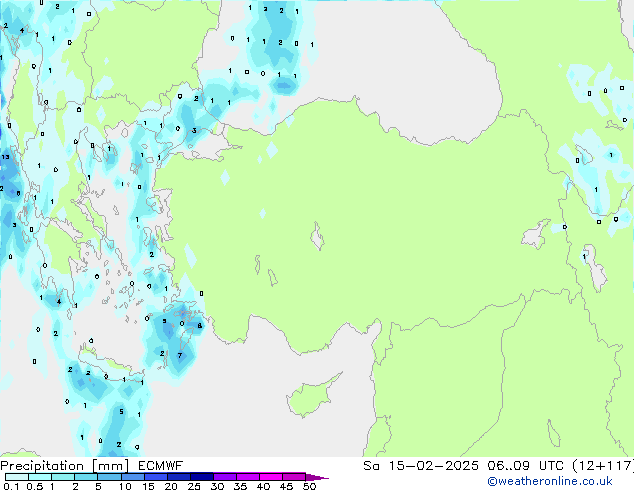Screen dimensions: 634x490
Task: Click the 0.1–0.5 mm legend color box
Action: click(x=17, y=477)
